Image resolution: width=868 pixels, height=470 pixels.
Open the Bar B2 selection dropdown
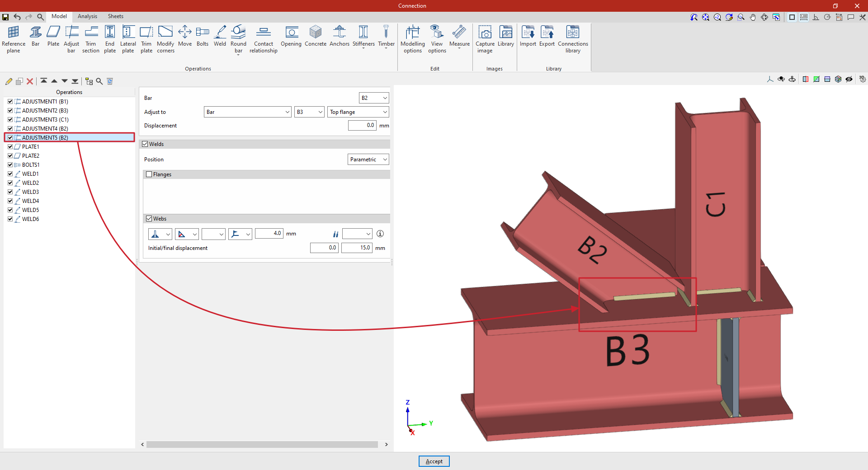(x=373, y=98)
